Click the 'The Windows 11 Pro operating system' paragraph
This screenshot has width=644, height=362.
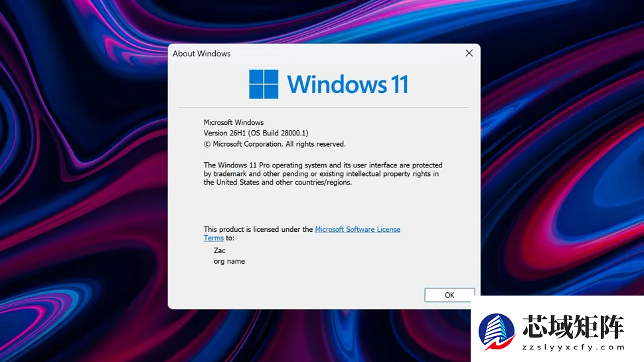323,174
